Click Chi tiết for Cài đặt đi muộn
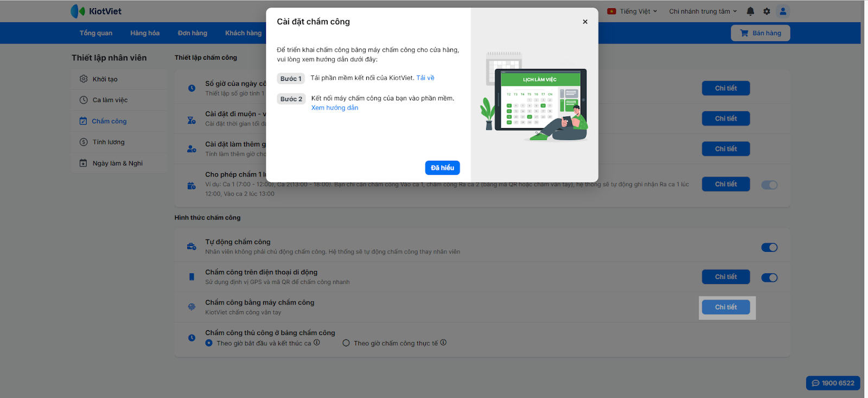Viewport: 868px width, 398px height. (x=726, y=118)
